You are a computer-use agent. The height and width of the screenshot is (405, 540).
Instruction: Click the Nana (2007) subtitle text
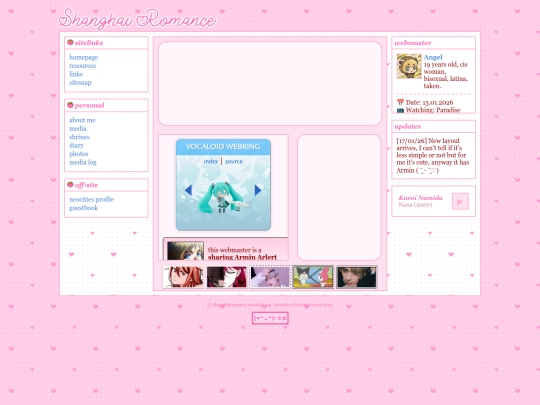pos(415,205)
